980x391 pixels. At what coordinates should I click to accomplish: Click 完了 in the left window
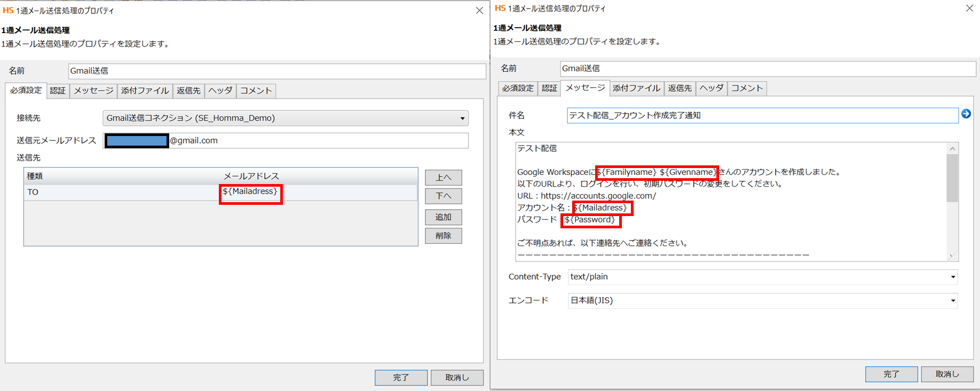click(x=401, y=378)
